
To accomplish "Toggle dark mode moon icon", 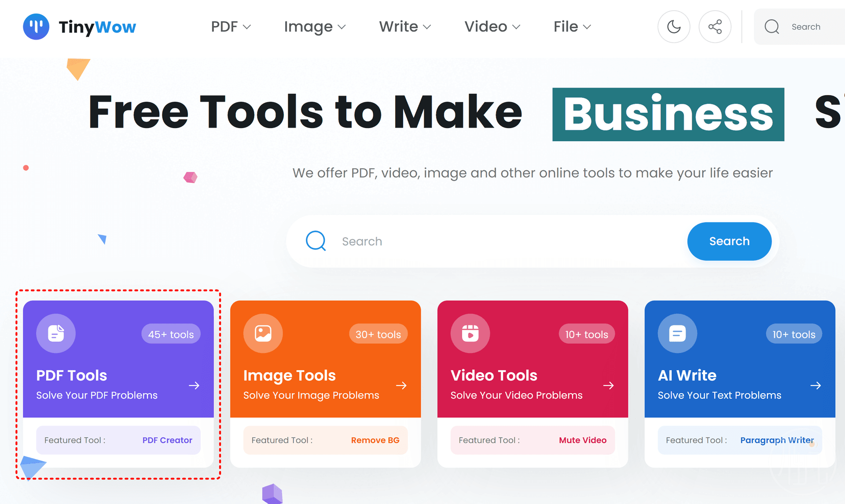I will [x=673, y=27].
